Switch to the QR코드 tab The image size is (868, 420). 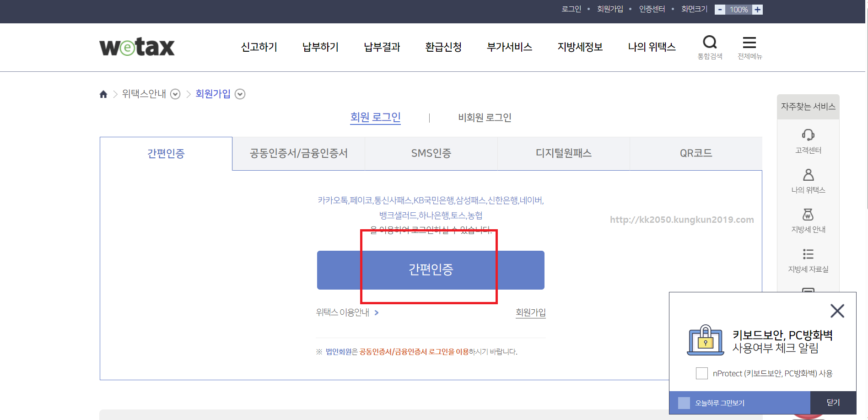click(695, 153)
